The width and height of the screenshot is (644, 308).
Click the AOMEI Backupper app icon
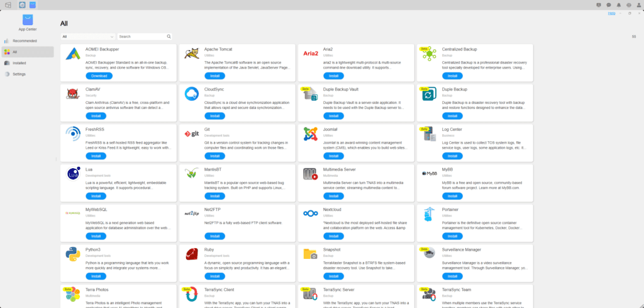(72, 54)
